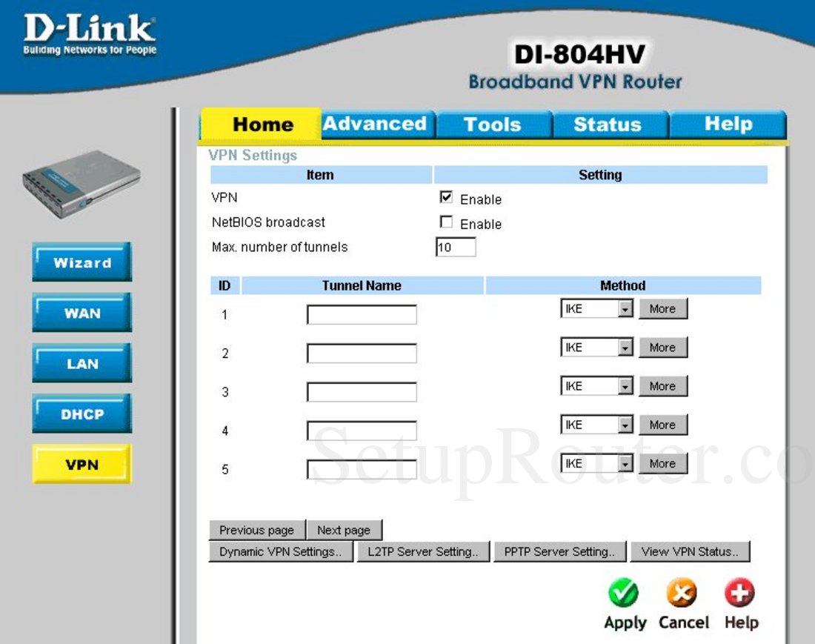815x644 pixels.
Task: Switch to the Home tab
Action: point(262,125)
